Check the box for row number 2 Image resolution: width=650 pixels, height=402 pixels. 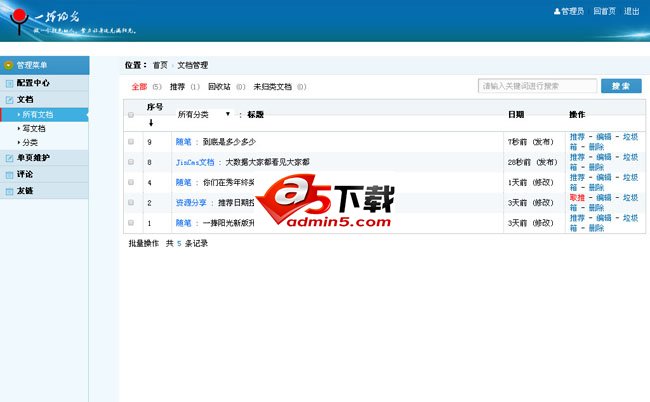[x=131, y=203]
